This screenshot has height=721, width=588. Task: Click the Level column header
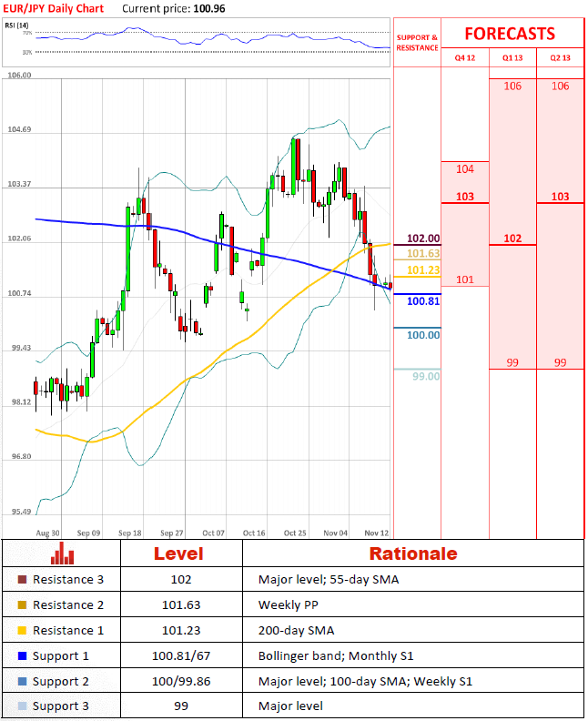coord(178,553)
